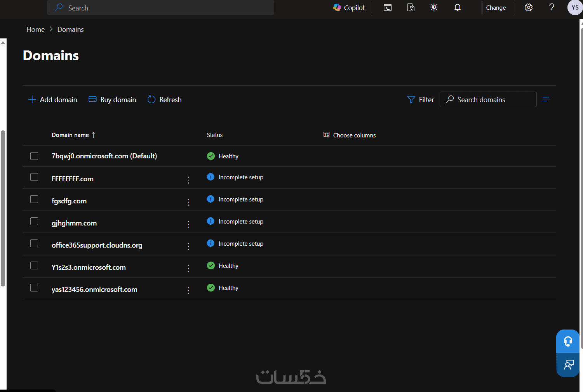Open settings gear in header
The width and height of the screenshot is (583, 392).
click(x=529, y=7)
